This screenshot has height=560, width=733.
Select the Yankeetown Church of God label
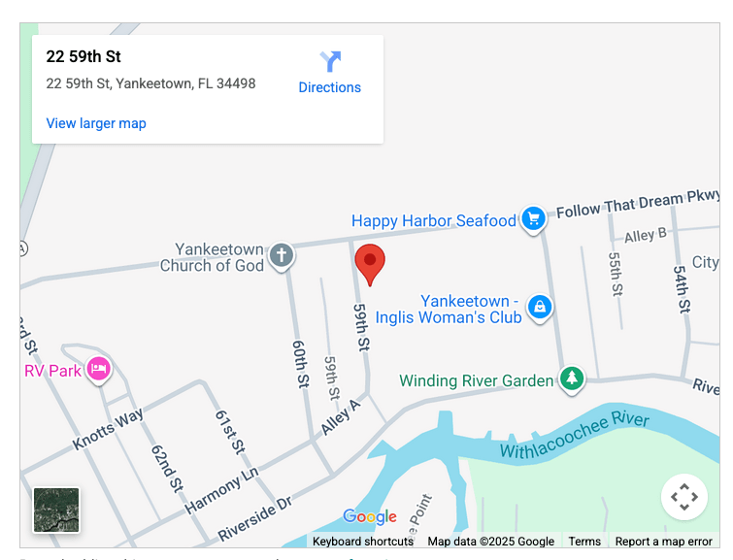(212, 257)
